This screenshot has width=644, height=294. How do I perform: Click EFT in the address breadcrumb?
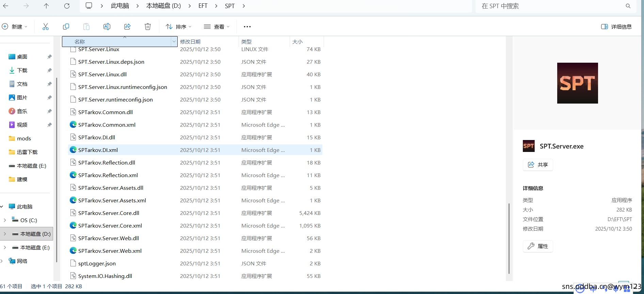point(203,6)
